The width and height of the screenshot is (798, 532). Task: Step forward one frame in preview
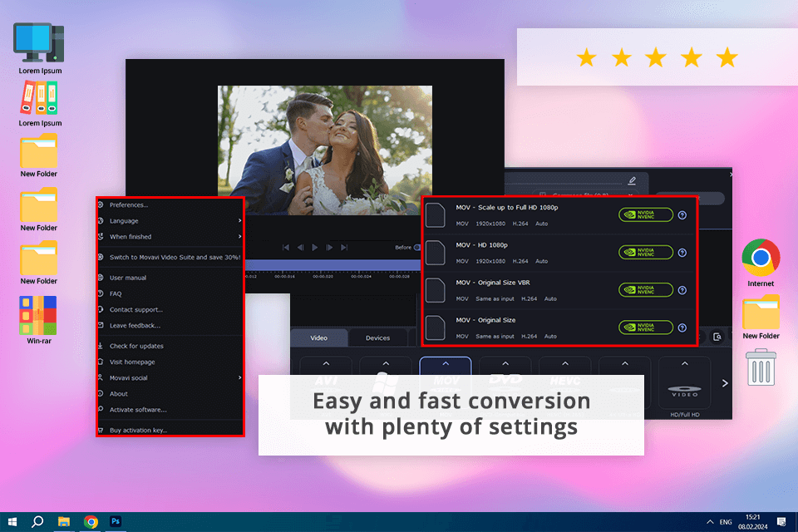pyautogui.click(x=329, y=248)
